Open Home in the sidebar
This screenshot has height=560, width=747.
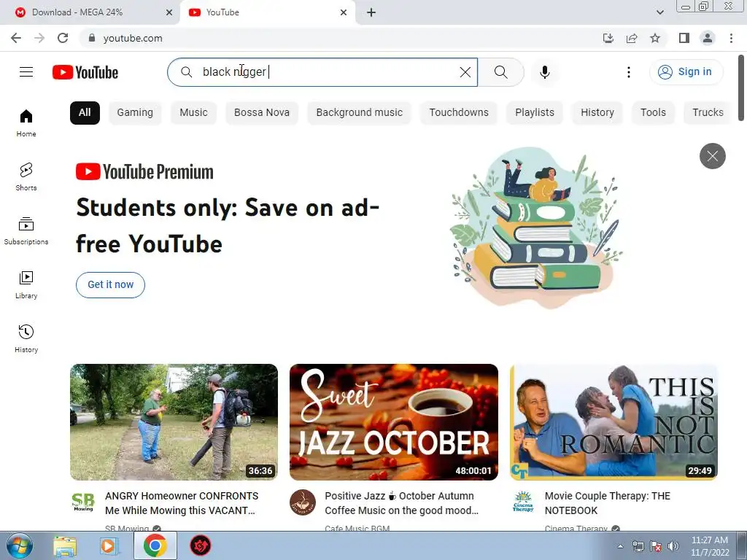coord(26,122)
